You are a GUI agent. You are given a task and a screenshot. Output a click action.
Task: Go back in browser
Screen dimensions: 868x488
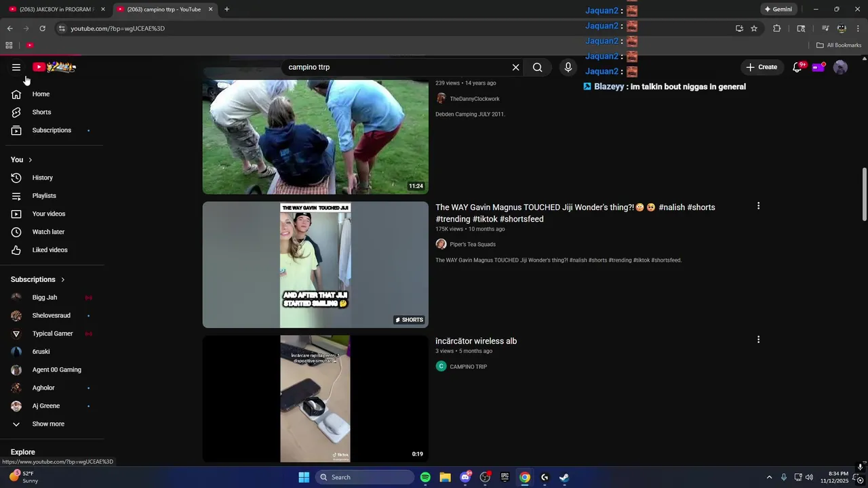[9, 28]
